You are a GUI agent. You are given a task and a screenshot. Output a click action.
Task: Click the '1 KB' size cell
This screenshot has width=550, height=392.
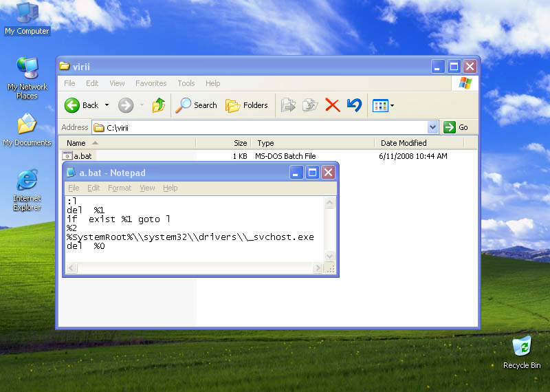[240, 156]
